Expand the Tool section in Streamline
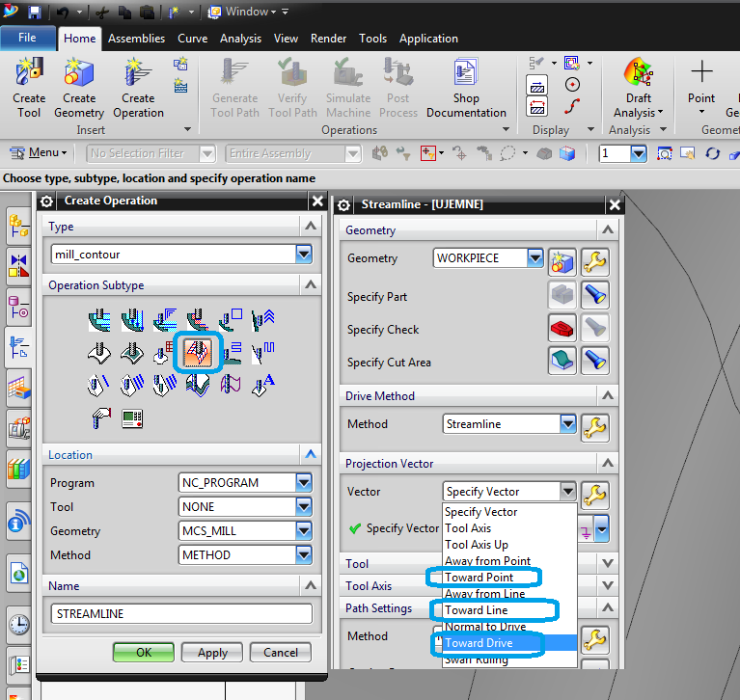The width and height of the screenshot is (740, 700). [608, 563]
